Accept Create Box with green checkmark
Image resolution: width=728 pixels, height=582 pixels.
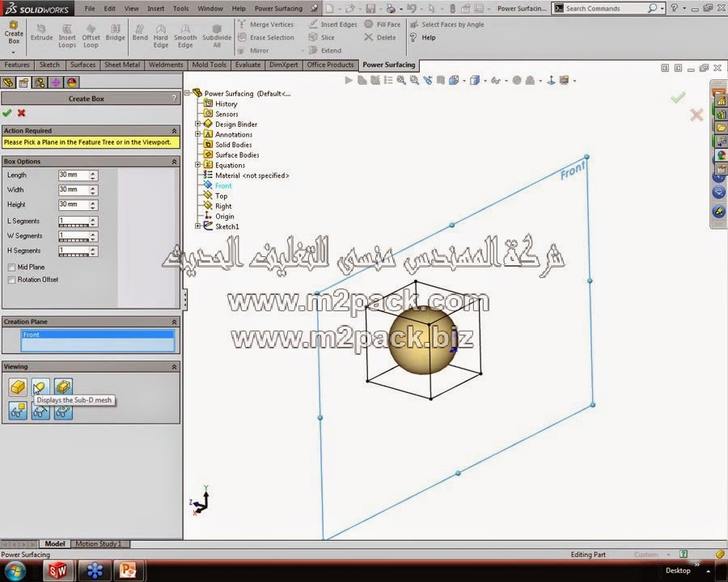7,113
